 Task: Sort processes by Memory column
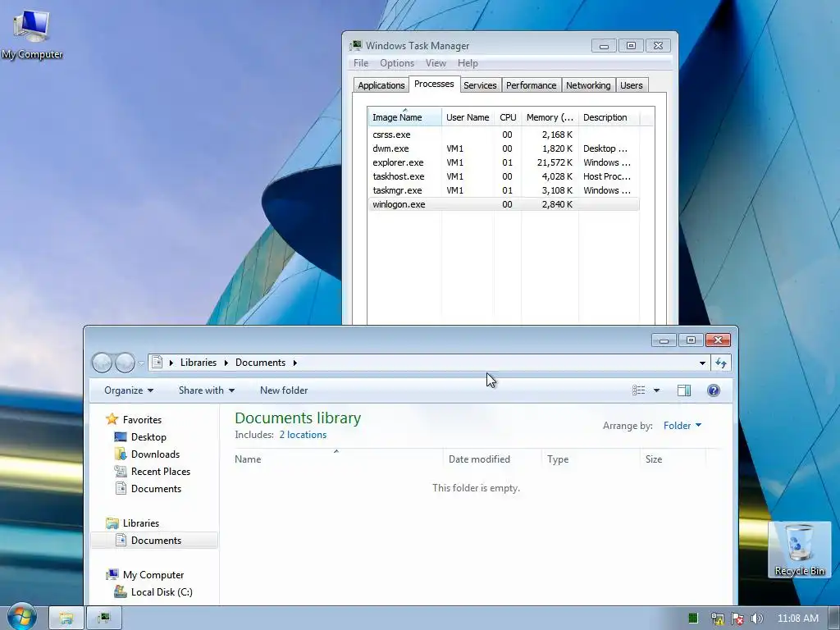pos(550,117)
